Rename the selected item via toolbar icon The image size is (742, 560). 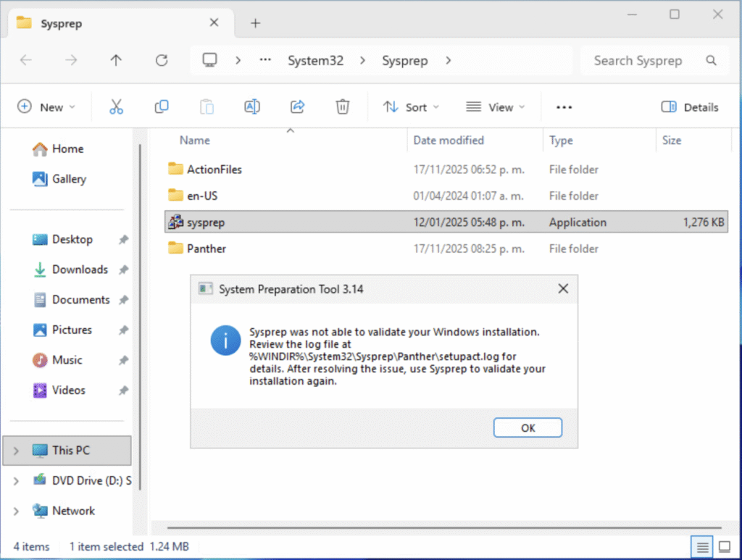coord(252,106)
